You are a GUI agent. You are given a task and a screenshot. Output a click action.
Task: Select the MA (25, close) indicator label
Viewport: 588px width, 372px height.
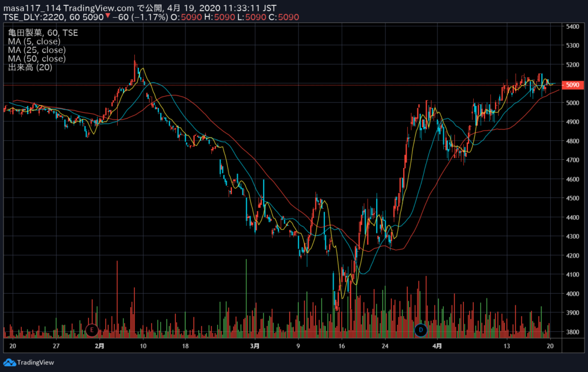(x=37, y=50)
